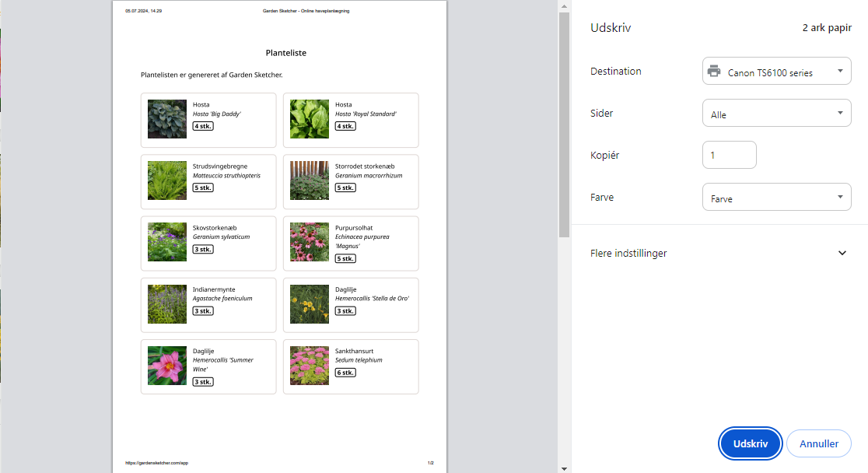Screen dimensions: 868x473
Task: Click the printer icon in Destination field
Action: coord(714,71)
